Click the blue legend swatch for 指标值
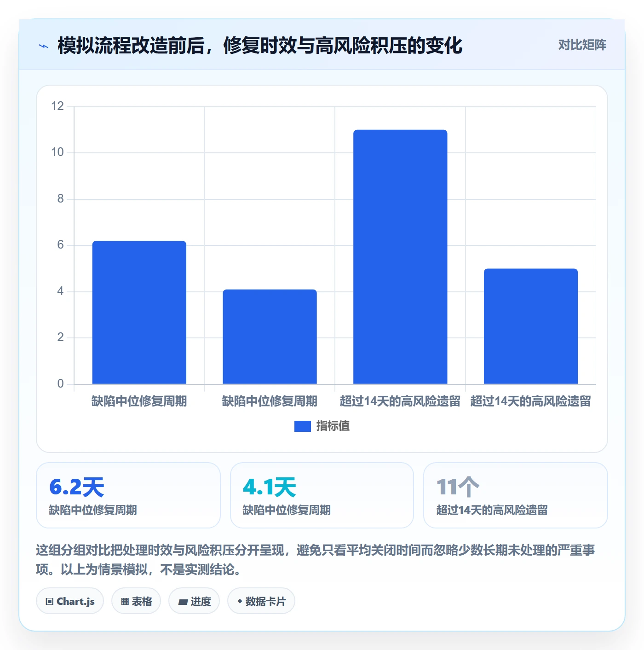Image resolution: width=644 pixels, height=650 pixels. point(303,426)
